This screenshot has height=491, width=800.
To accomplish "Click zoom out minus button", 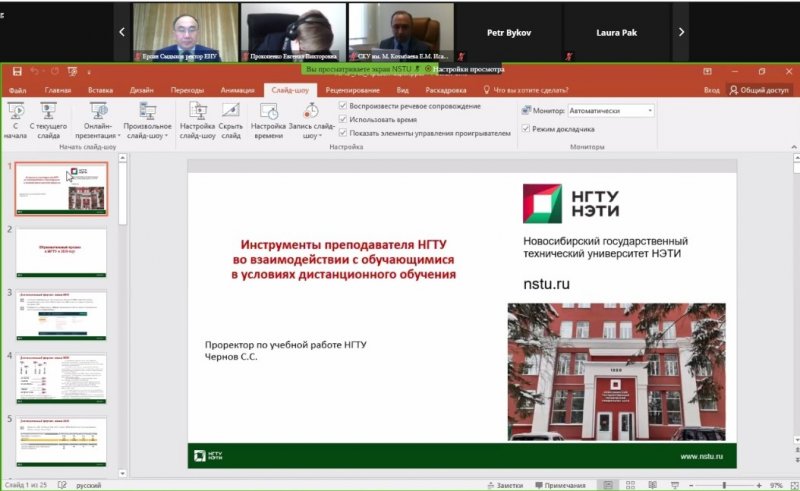I will click(691, 485).
